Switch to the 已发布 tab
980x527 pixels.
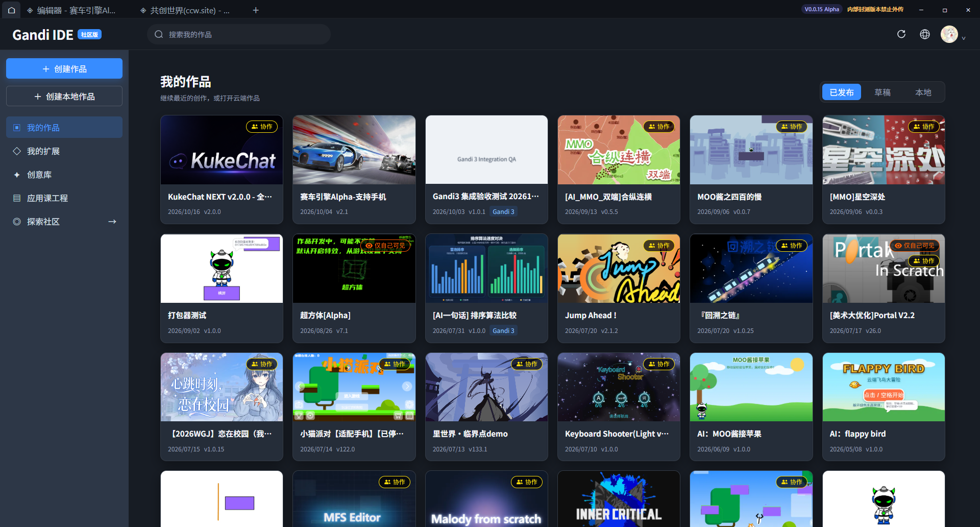pyautogui.click(x=842, y=92)
